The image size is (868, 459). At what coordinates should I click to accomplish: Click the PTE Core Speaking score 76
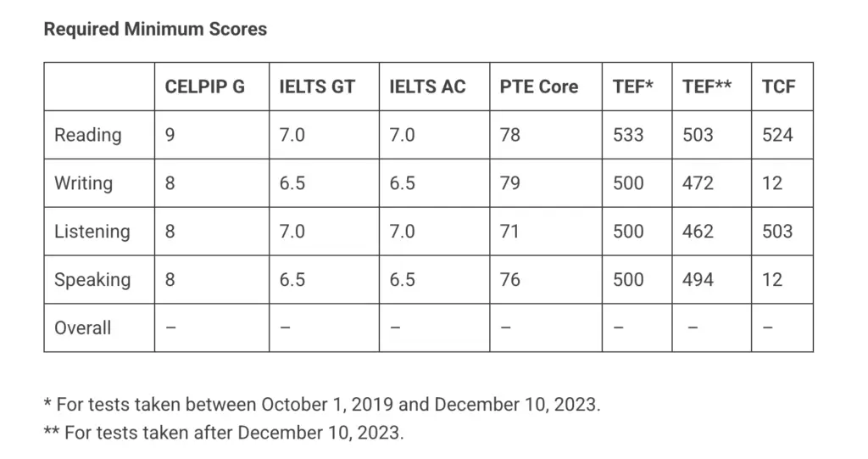(510, 280)
